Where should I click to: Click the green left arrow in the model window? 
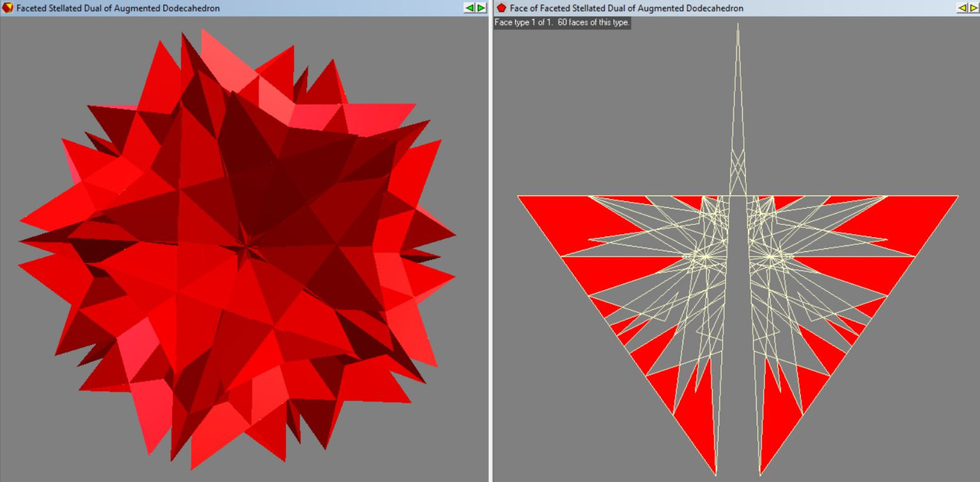[469, 8]
